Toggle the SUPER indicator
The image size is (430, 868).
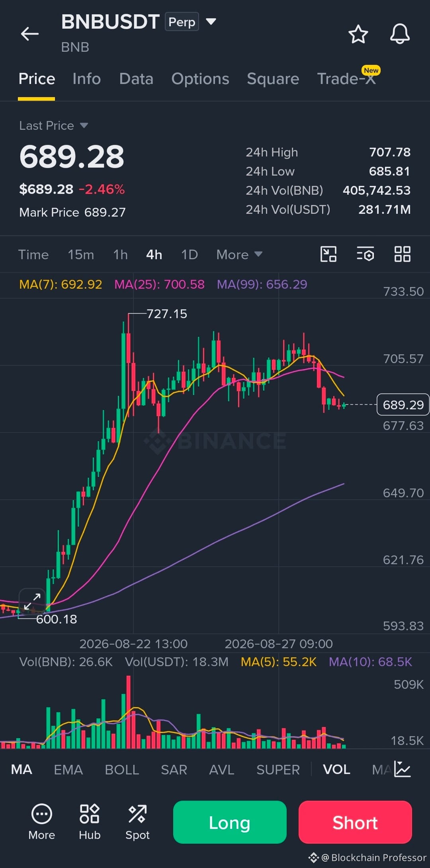[x=278, y=769]
